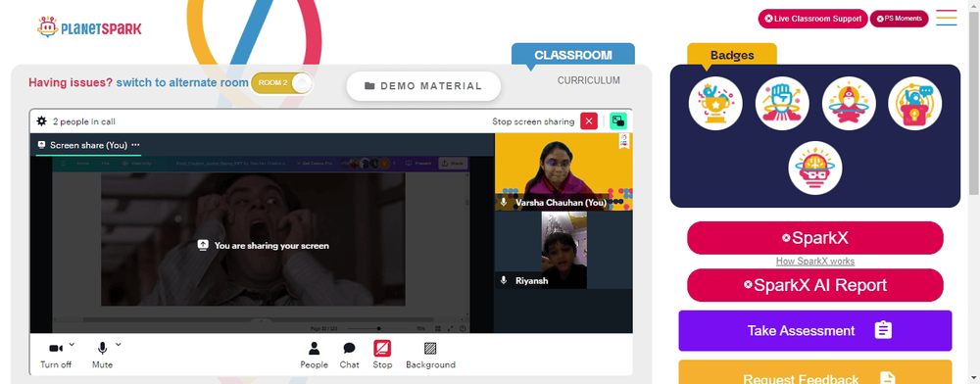Open PS Moments
The width and height of the screenshot is (980, 384).
tap(899, 19)
